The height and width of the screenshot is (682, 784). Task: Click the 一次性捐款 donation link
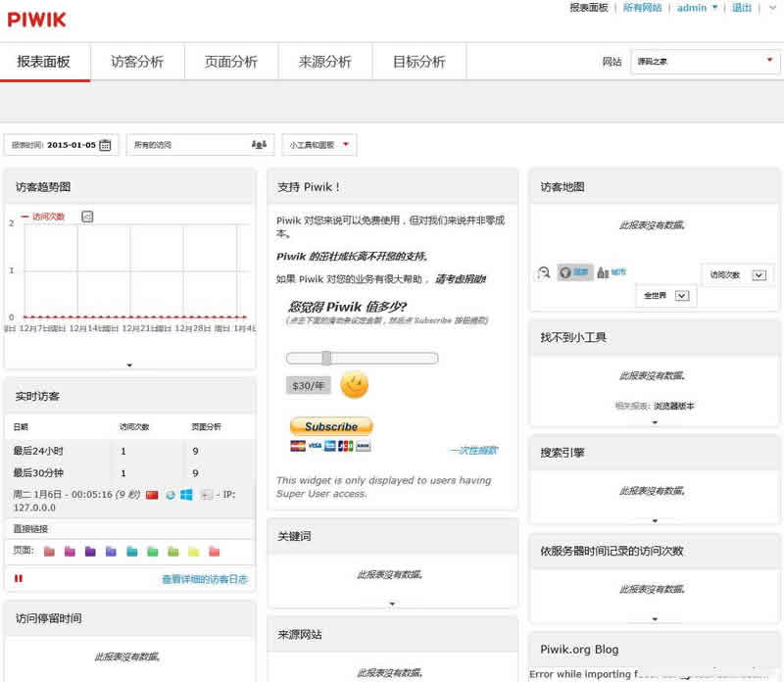472,449
